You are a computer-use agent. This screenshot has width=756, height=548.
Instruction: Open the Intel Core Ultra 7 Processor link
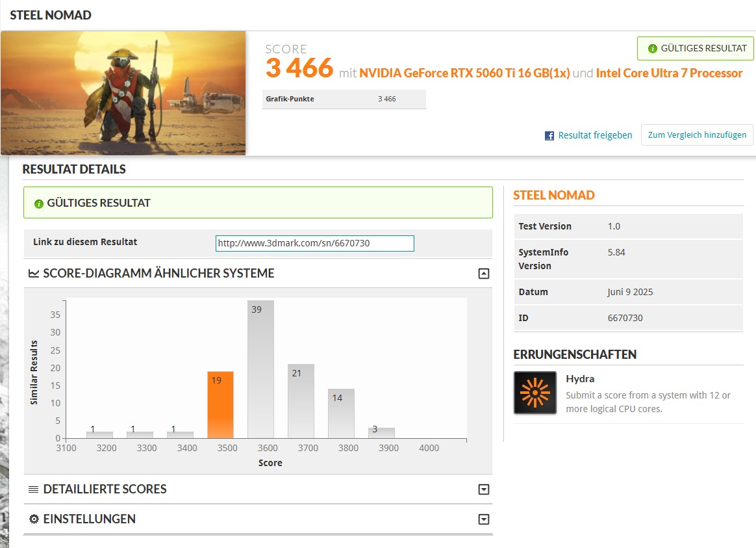point(669,73)
